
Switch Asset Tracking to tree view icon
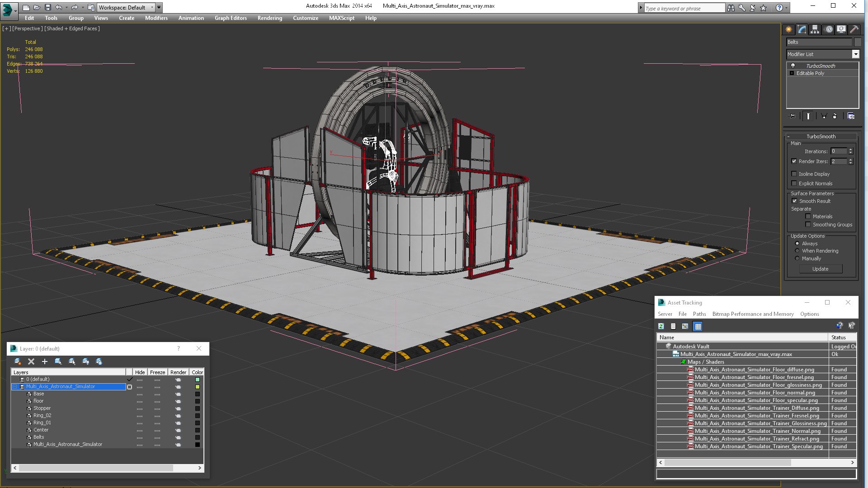(685, 326)
